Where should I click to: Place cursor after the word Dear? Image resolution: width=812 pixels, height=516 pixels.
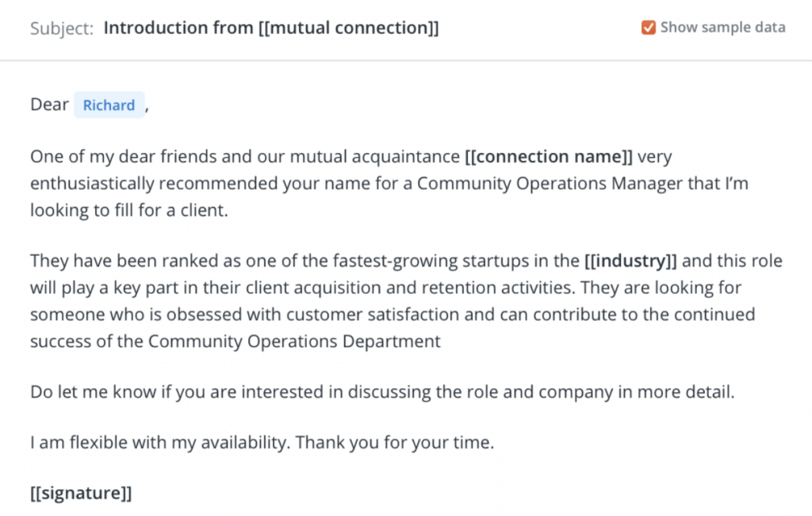pos(70,105)
